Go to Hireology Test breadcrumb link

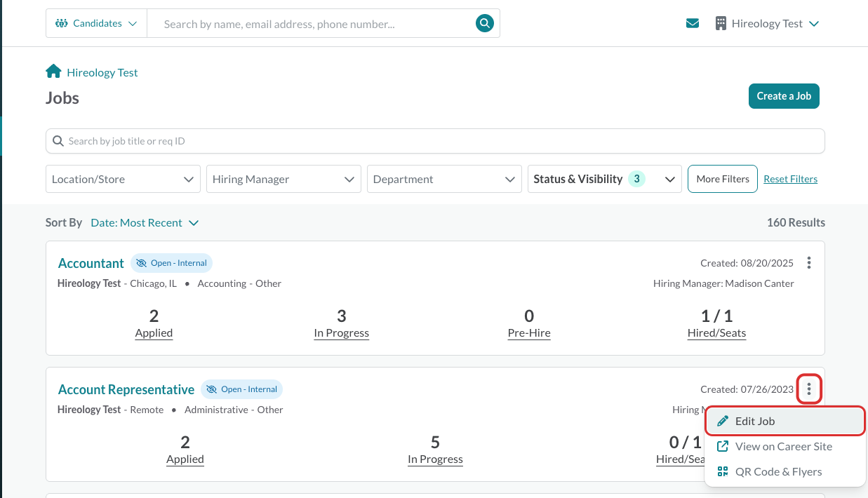pyautogui.click(x=102, y=72)
